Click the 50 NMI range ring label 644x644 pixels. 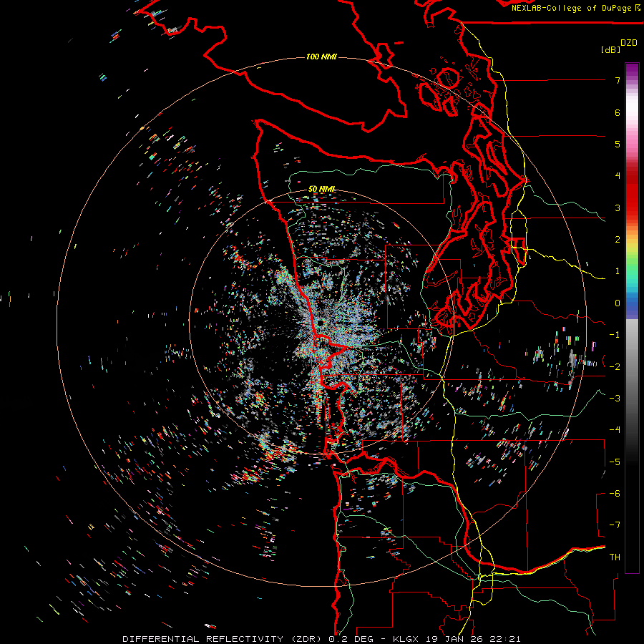pyautogui.click(x=321, y=189)
